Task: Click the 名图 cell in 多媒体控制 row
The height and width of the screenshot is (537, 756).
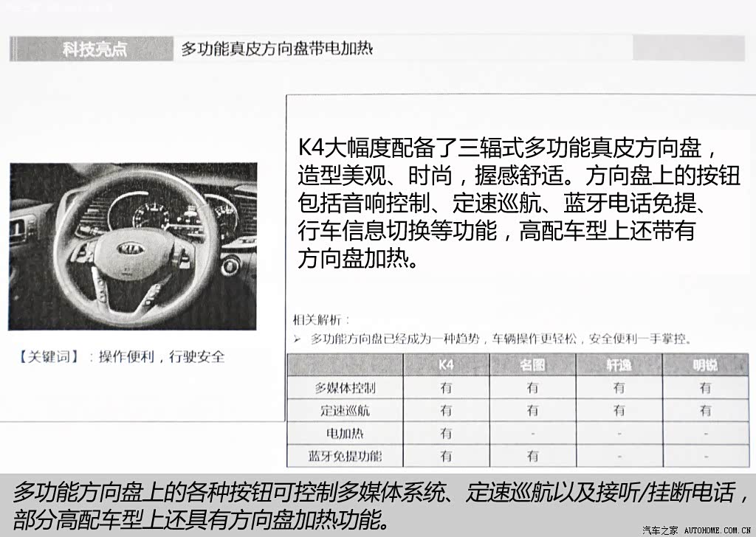Action: pyautogui.click(x=532, y=388)
